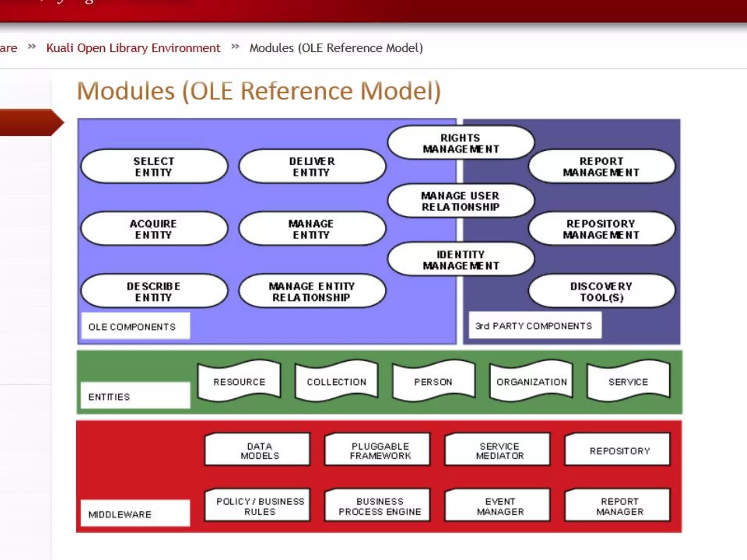The width and height of the screenshot is (747, 560).
Task: Click the SERVICE entity shape
Action: click(x=628, y=382)
